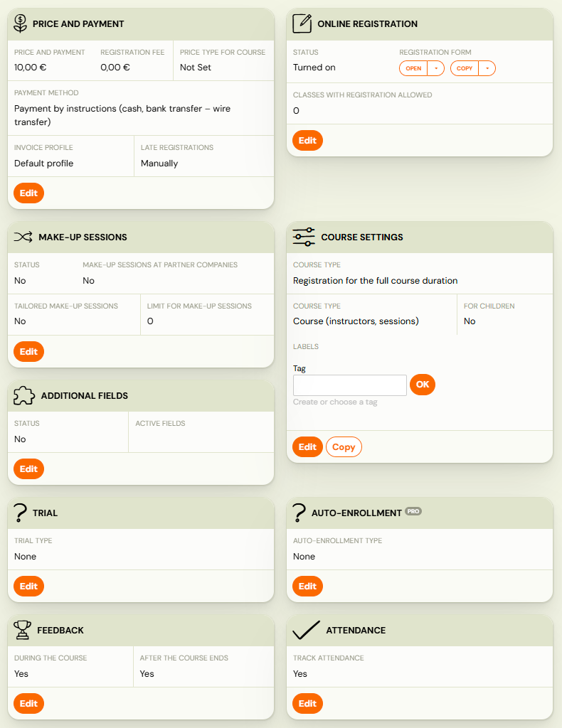Click the AUTO-ENROLLMENT section heading

click(x=356, y=513)
